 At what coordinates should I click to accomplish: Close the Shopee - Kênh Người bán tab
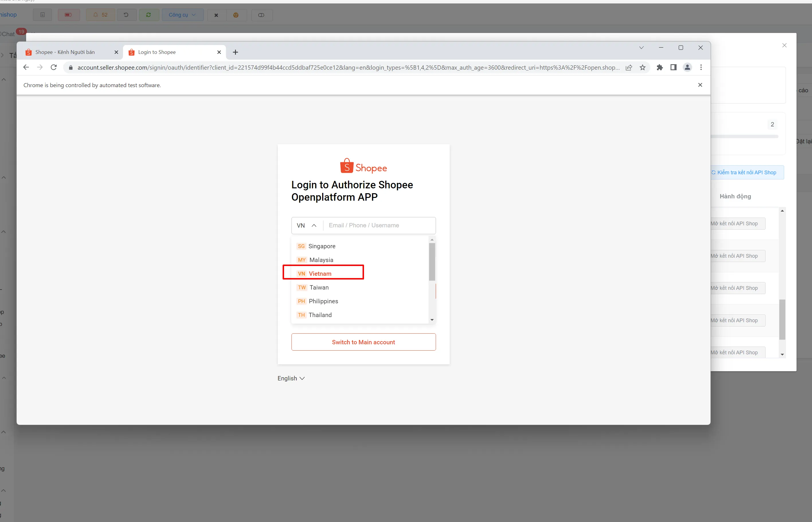pos(116,52)
